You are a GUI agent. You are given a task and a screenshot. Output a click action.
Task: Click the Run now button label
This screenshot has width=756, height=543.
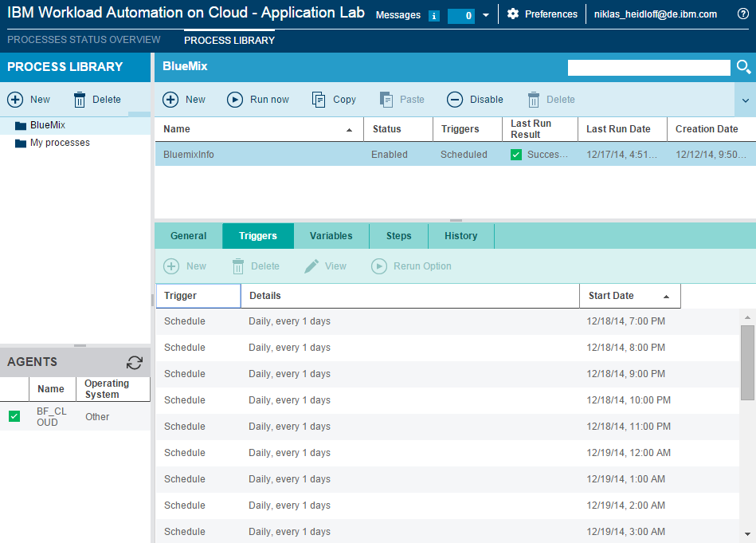coord(269,100)
